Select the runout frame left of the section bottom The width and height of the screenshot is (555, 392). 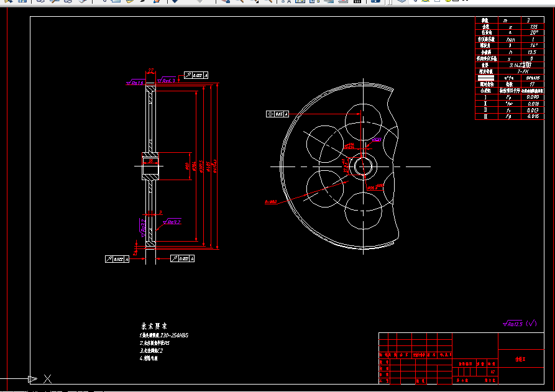click(117, 259)
